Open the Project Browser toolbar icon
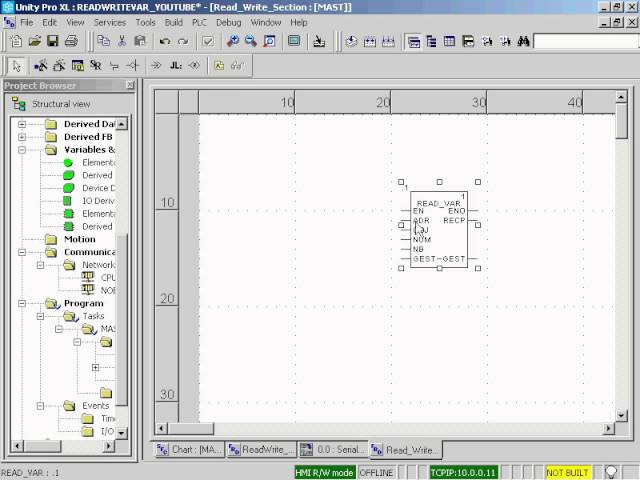Viewport: 640px width, 480px height. click(x=413, y=41)
